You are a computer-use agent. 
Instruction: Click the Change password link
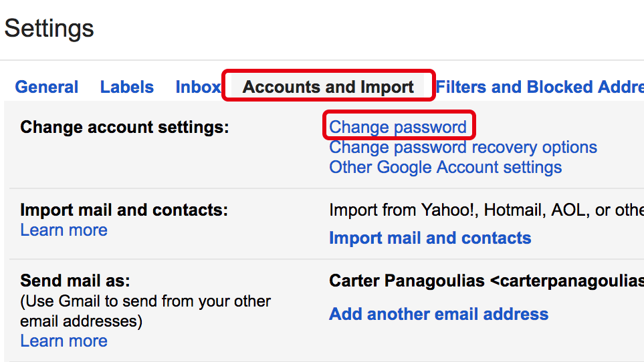[398, 127]
